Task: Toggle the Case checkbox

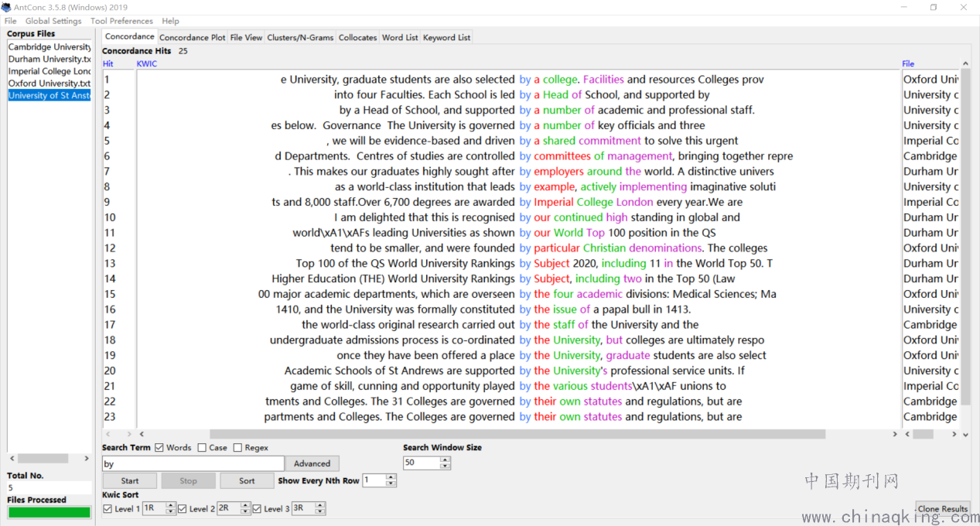Action: click(202, 447)
